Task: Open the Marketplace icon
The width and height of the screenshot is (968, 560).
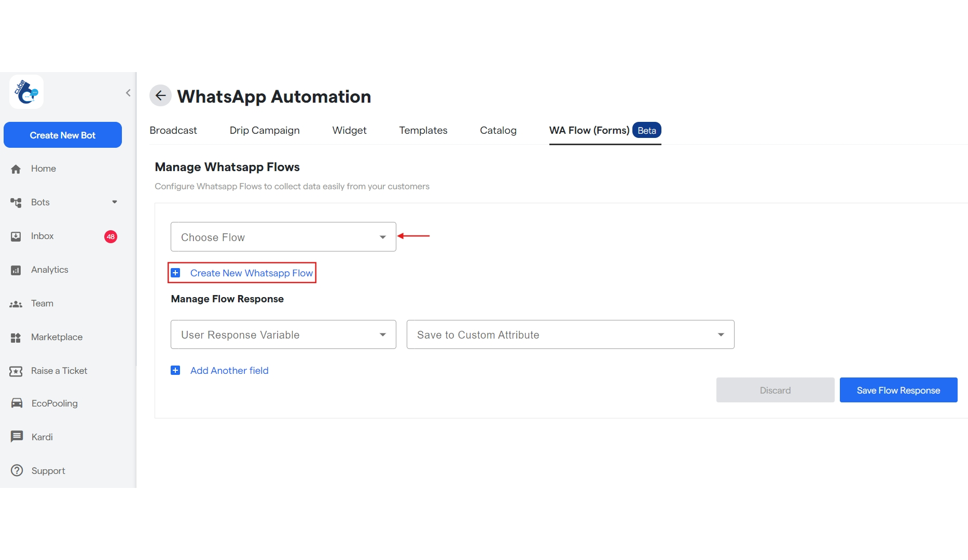Action: pos(16,337)
